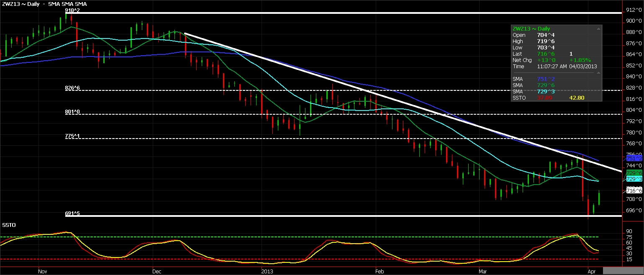Click the blue 751^2 price flag on the price axis

coord(634,159)
